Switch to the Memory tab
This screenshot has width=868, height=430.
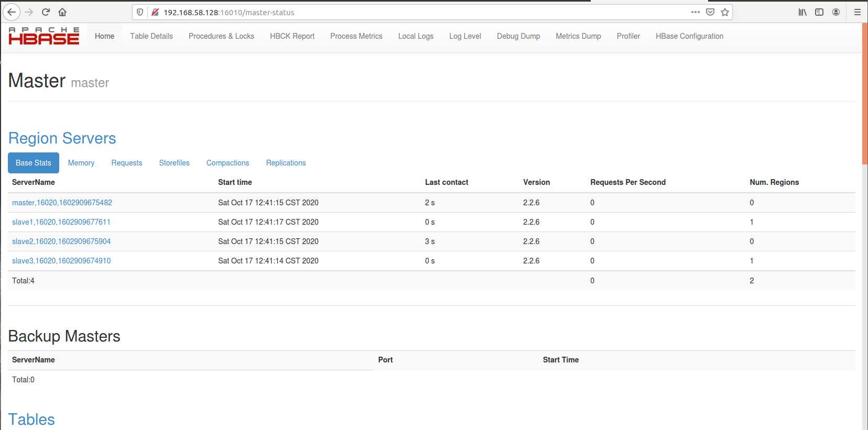81,163
